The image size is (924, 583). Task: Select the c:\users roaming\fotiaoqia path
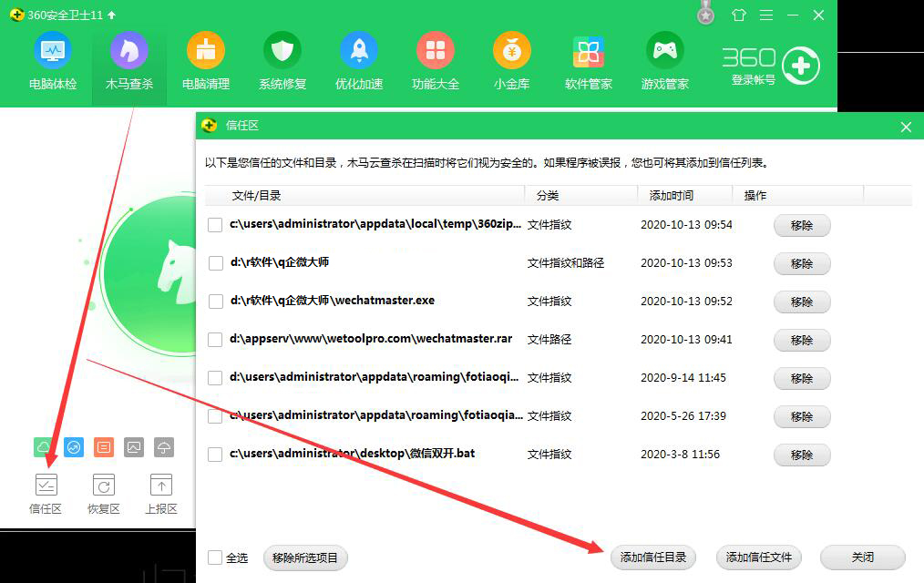coord(376,415)
